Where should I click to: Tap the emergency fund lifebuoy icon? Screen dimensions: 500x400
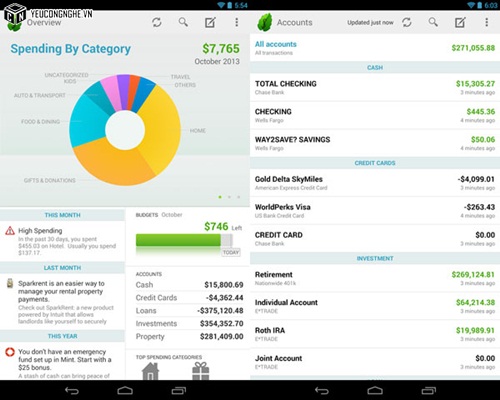[x=10, y=352]
